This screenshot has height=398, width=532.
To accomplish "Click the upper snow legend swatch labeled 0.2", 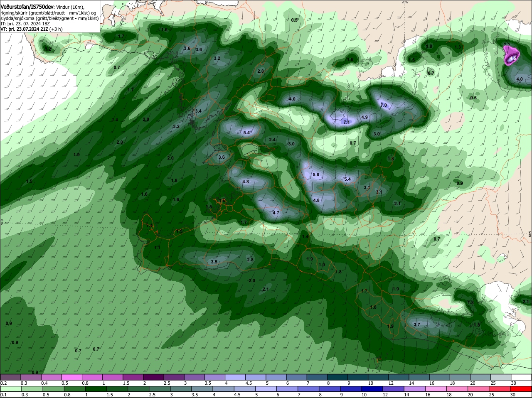I will pos(10,377).
